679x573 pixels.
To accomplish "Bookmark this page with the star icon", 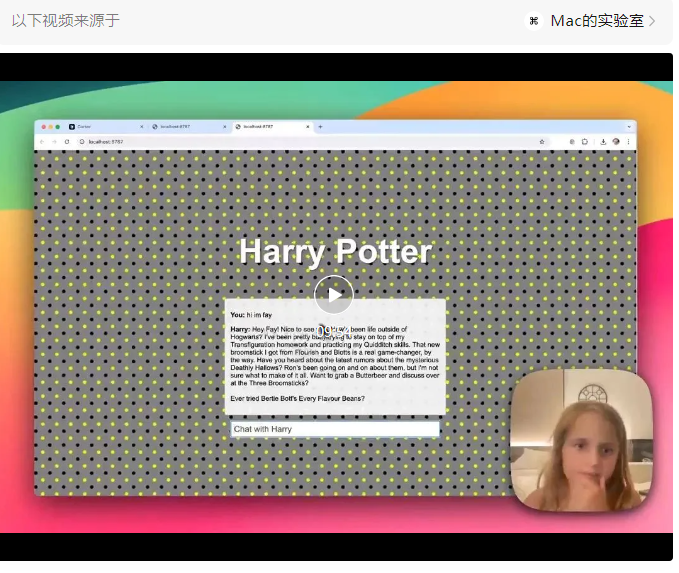I will tap(542, 142).
